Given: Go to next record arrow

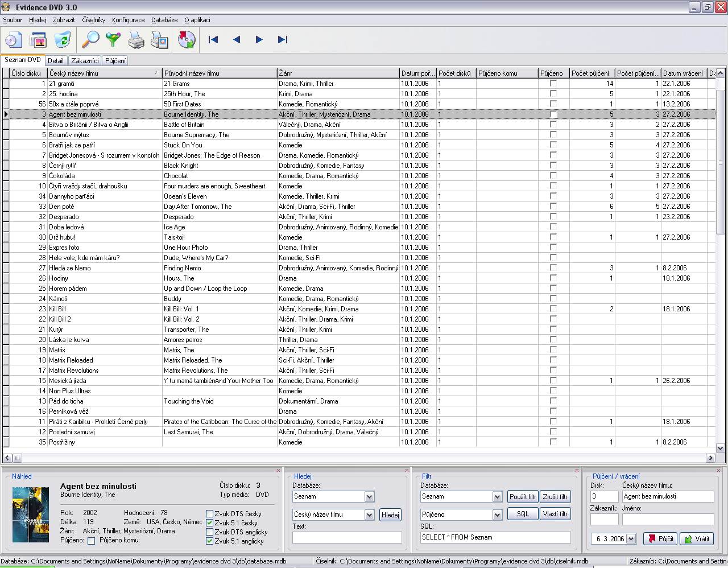Looking at the screenshot, I should [259, 40].
